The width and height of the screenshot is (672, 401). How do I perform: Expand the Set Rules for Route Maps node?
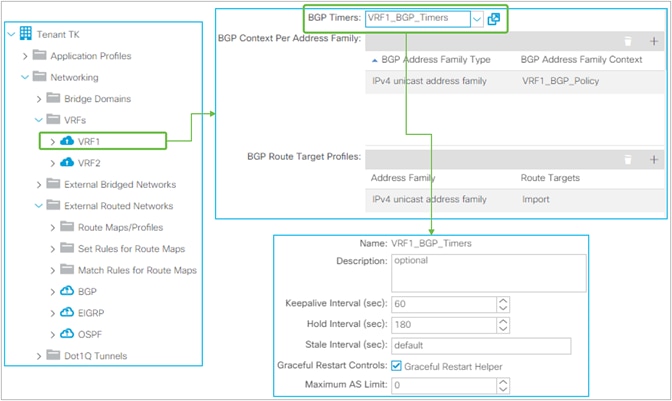click(52, 249)
